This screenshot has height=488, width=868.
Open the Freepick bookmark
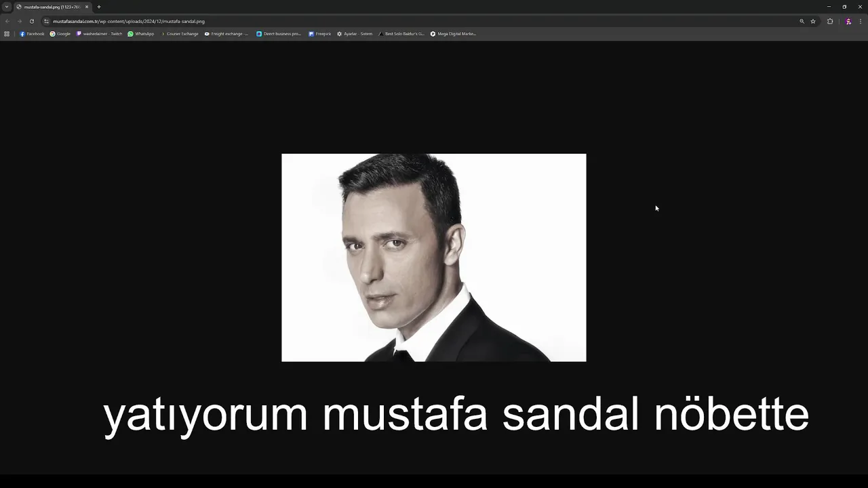[x=320, y=34]
